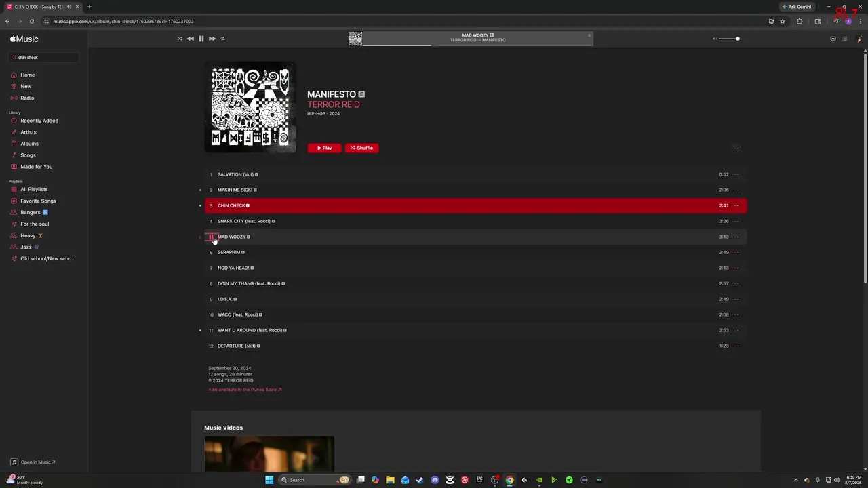
Task: Open more options for DEPARTURE (skit)
Action: pyautogui.click(x=736, y=346)
